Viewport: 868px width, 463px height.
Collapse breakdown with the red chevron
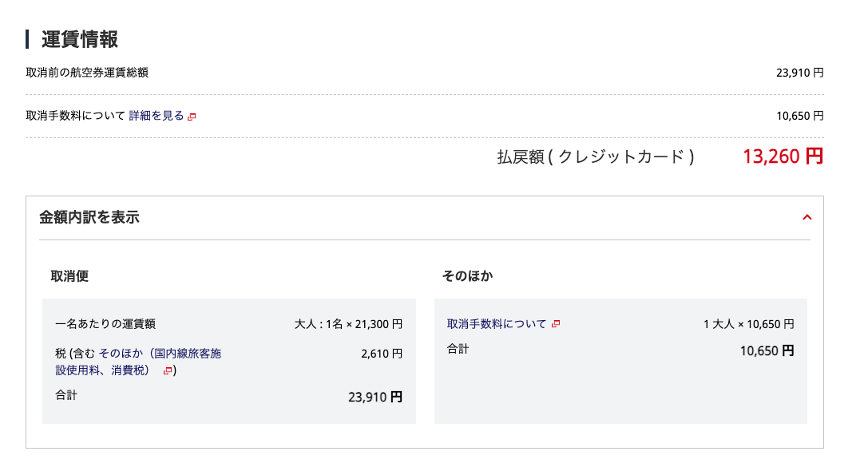pyautogui.click(x=807, y=217)
